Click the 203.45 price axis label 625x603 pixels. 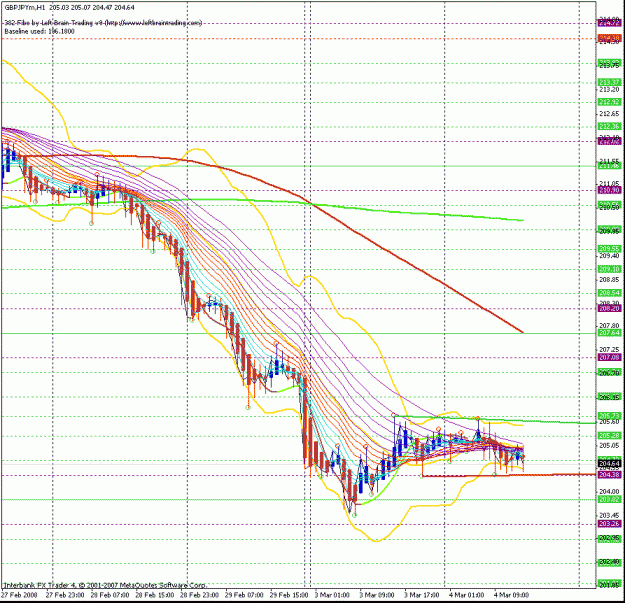609,515
